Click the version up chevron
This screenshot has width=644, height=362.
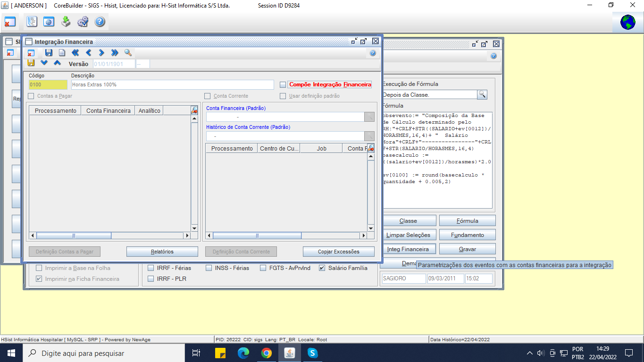57,63
